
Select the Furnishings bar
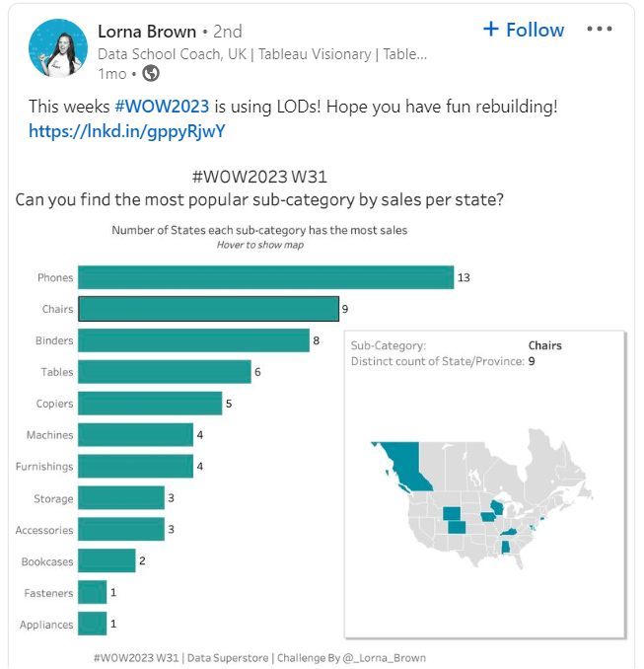click(x=136, y=466)
